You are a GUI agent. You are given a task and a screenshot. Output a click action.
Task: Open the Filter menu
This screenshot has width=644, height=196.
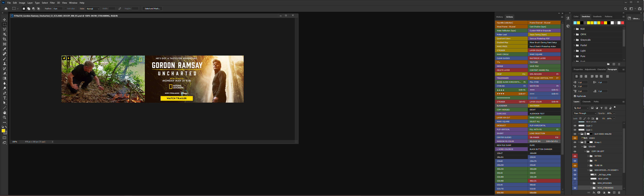point(52,3)
